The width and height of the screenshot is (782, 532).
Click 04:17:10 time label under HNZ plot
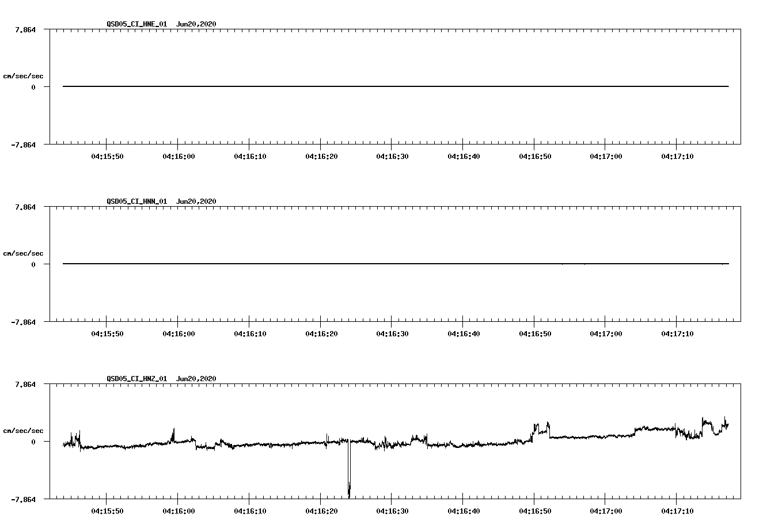coord(677,511)
